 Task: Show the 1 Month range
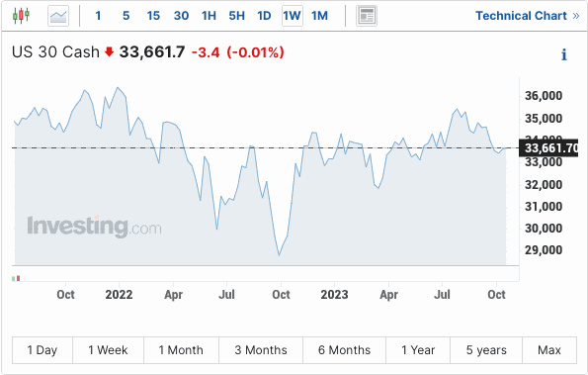click(181, 350)
